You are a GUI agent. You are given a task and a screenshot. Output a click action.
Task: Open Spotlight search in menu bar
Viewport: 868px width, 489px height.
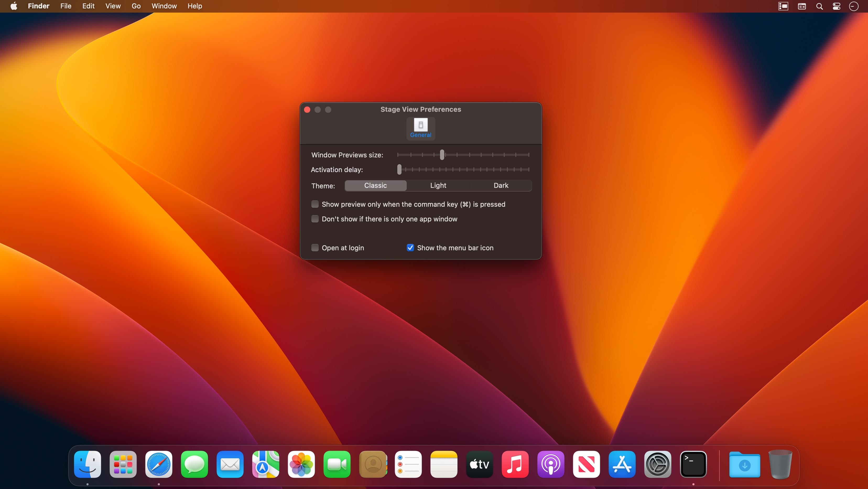coord(820,6)
